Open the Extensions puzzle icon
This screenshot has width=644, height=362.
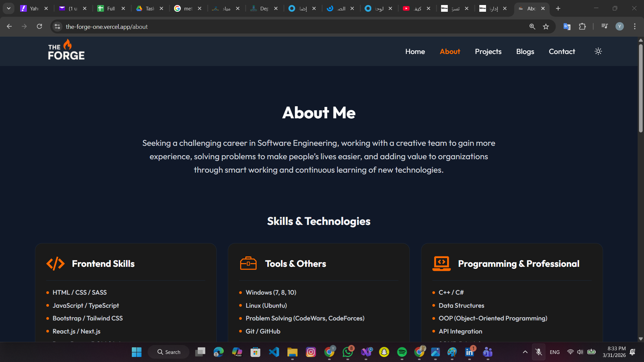coord(582,26)
